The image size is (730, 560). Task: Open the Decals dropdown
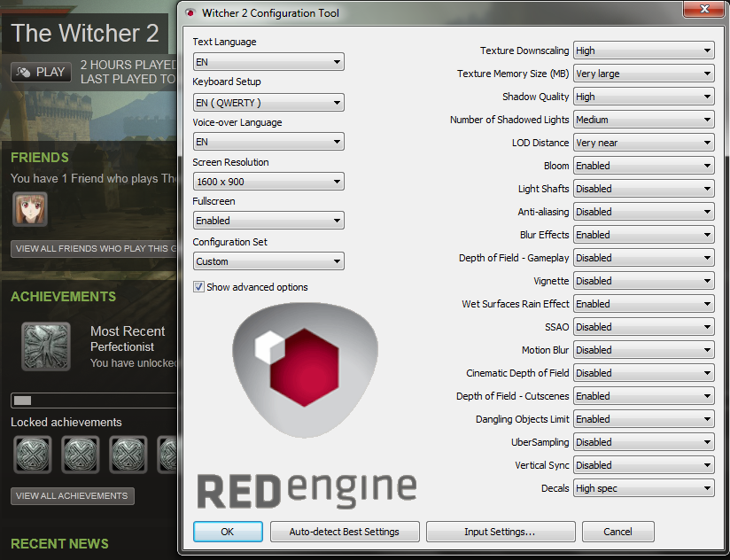(x=644, y=488)
